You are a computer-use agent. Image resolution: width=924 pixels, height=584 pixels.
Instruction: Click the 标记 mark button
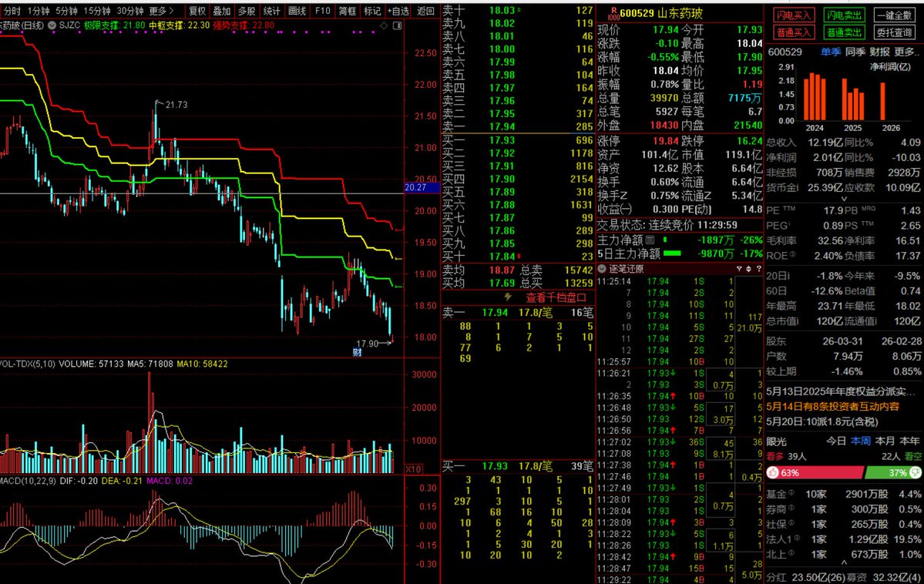372,11
